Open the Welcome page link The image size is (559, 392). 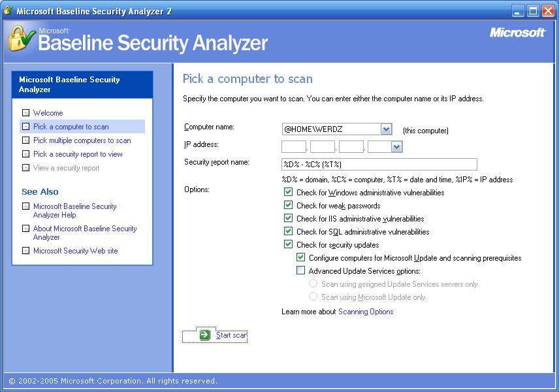tap(48, 113)
